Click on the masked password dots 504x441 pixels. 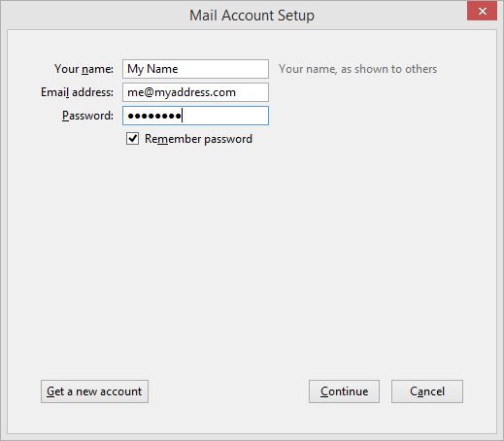154,116
